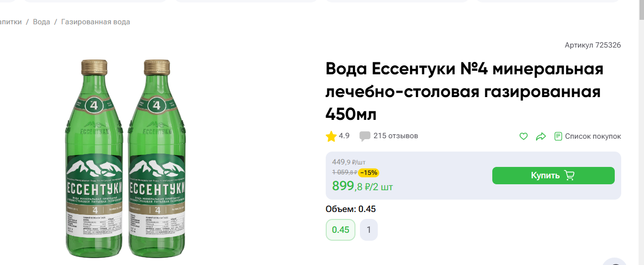Click the gray reviews speech bubble icon
The image size is (644, 265).
pyautogui.click(x=365, y=136)
